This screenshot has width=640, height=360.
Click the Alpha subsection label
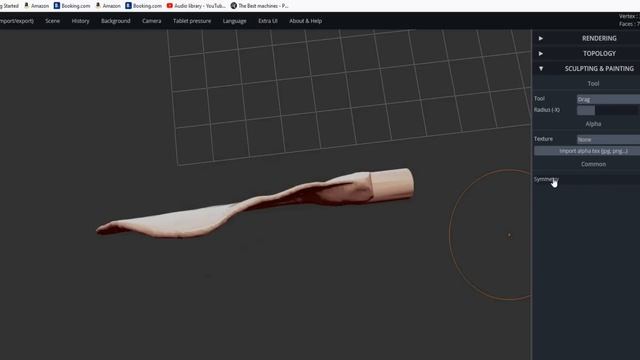coord(593,124)
